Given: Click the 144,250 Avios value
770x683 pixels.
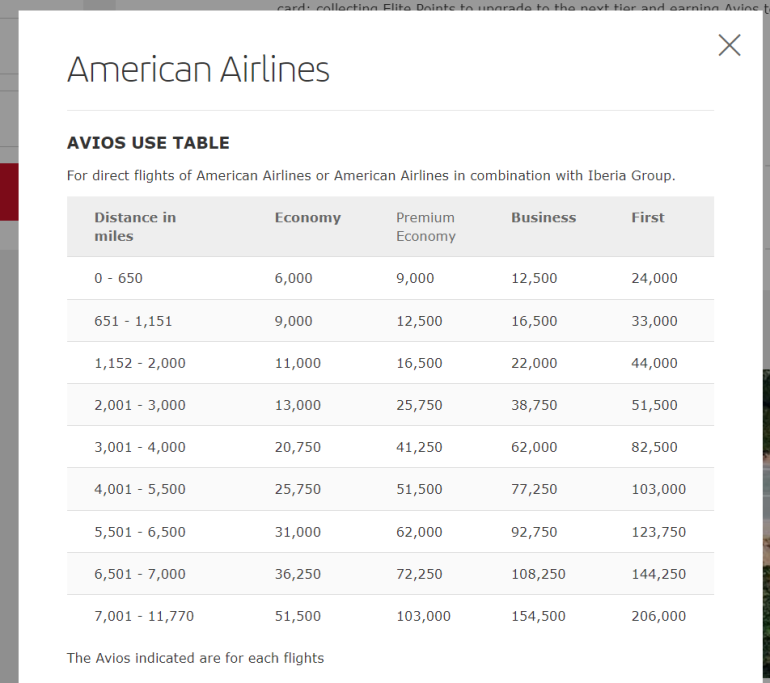Looking at the screenshot, I should 659,574.
